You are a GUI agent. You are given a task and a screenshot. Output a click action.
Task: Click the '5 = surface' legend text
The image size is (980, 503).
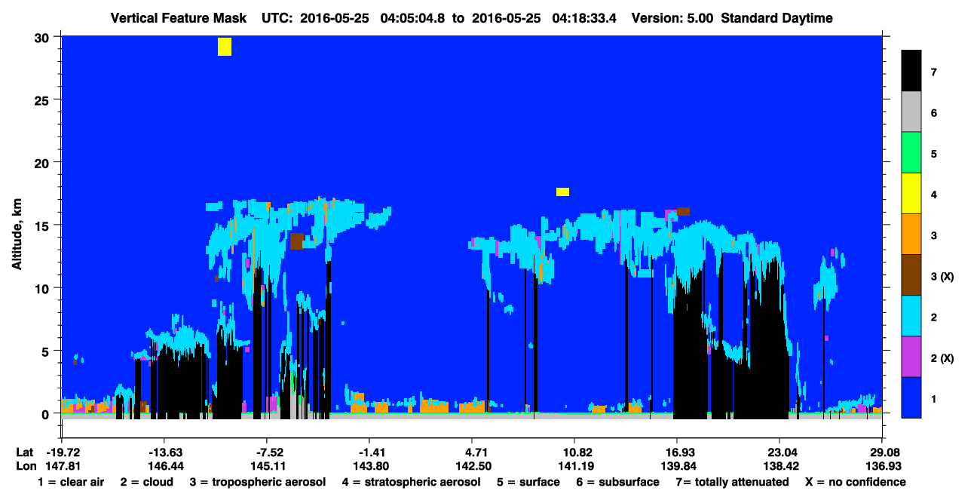pyautogui.click(x=528, y=482)
